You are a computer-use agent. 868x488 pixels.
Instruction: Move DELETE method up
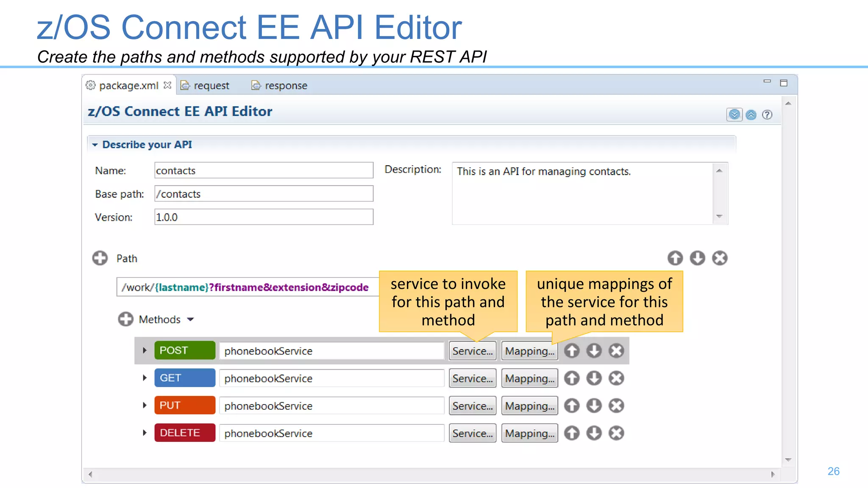click(x=572, y=433)
